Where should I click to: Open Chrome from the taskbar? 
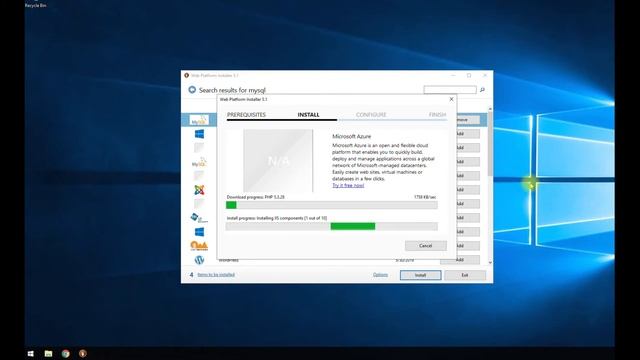pos(65,353)
